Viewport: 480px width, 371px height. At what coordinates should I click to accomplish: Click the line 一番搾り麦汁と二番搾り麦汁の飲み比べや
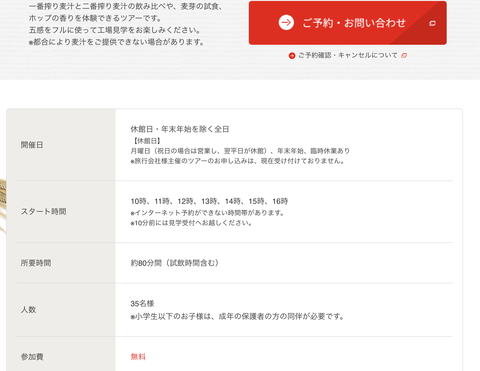click(x=125, y=6)
